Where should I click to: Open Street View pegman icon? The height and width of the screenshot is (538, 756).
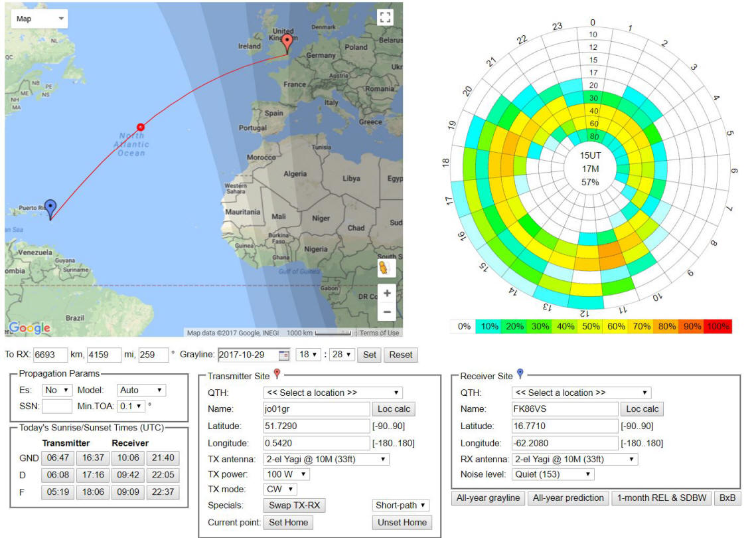click(384, 268)
